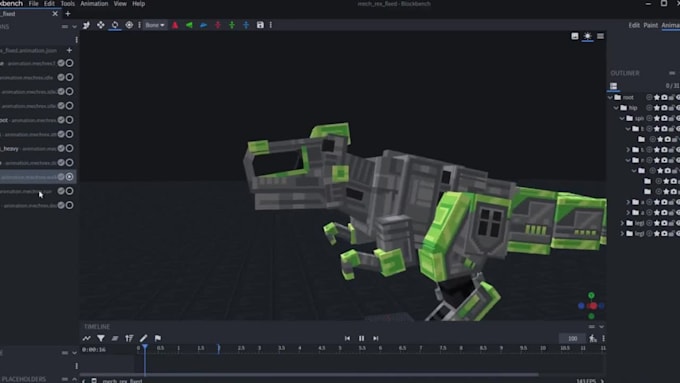
Task: Click the red center-axis icon
Action: coord(218,25)
